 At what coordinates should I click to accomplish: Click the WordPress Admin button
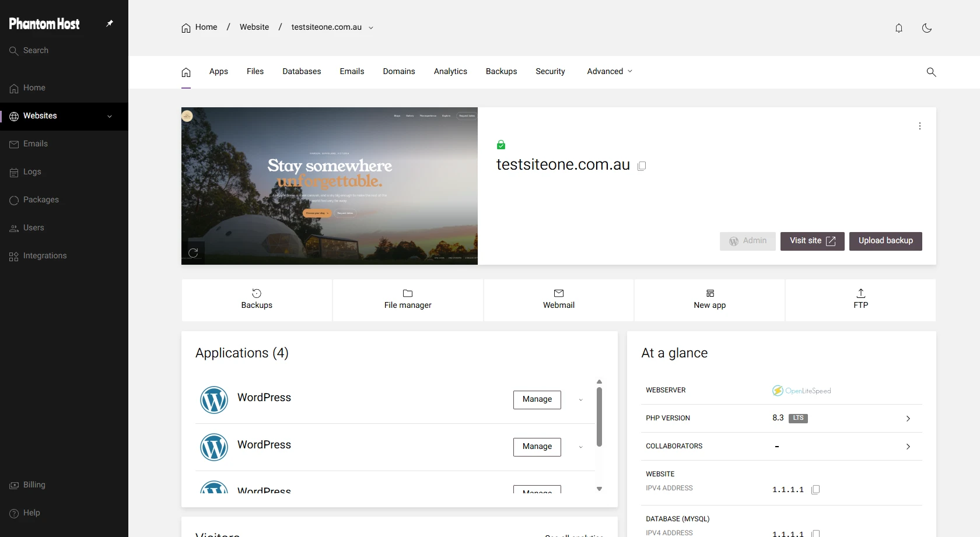[x=748, y=241]
